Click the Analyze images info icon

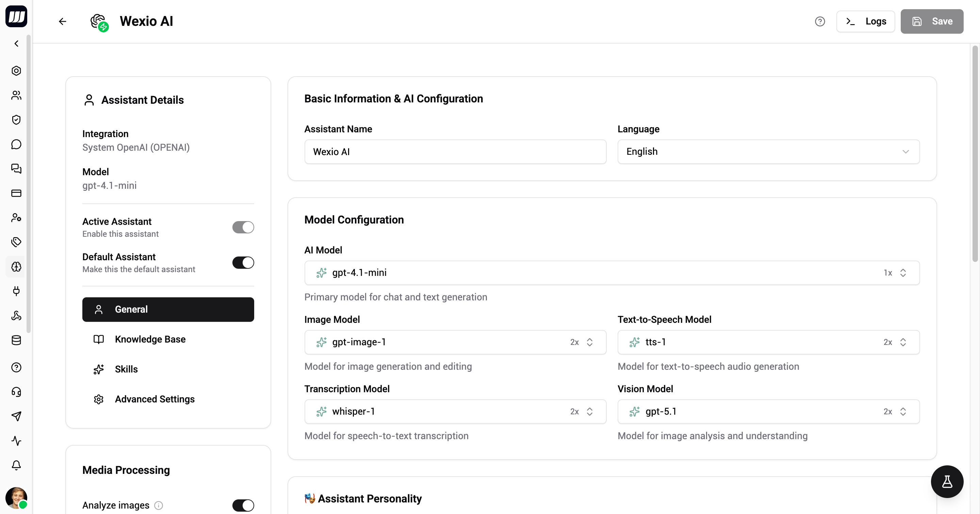point(159,505)
